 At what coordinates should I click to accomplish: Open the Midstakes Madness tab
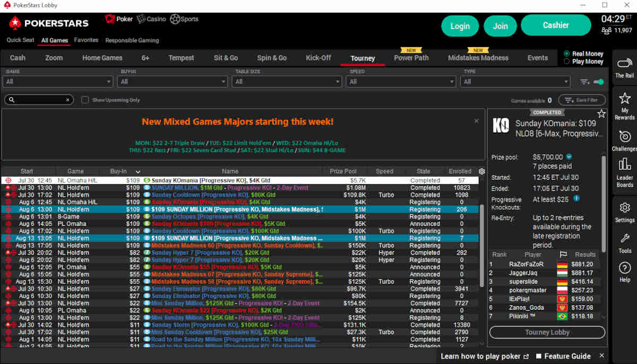pyautogui.click(x=478, y=58)
